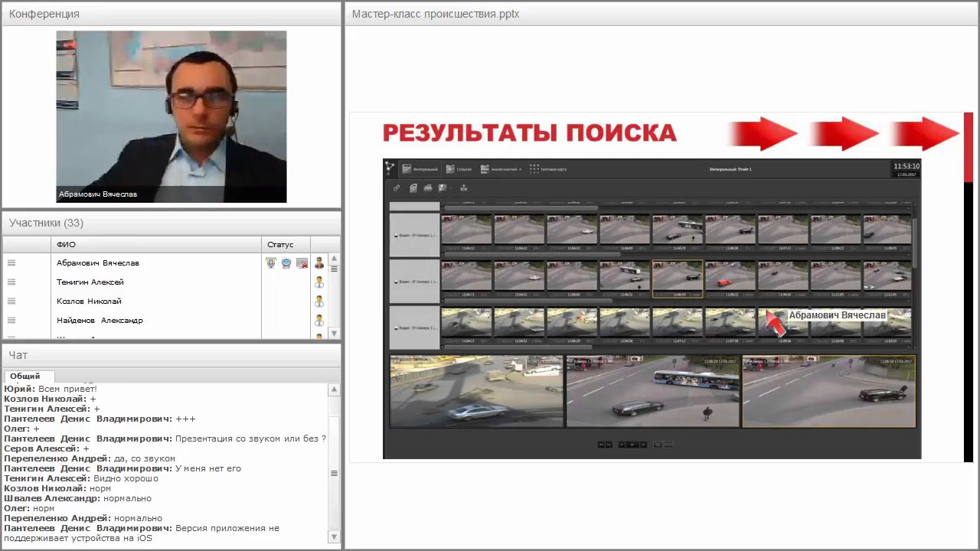Click the copy documents icon in slide's second toolbar

413,187
